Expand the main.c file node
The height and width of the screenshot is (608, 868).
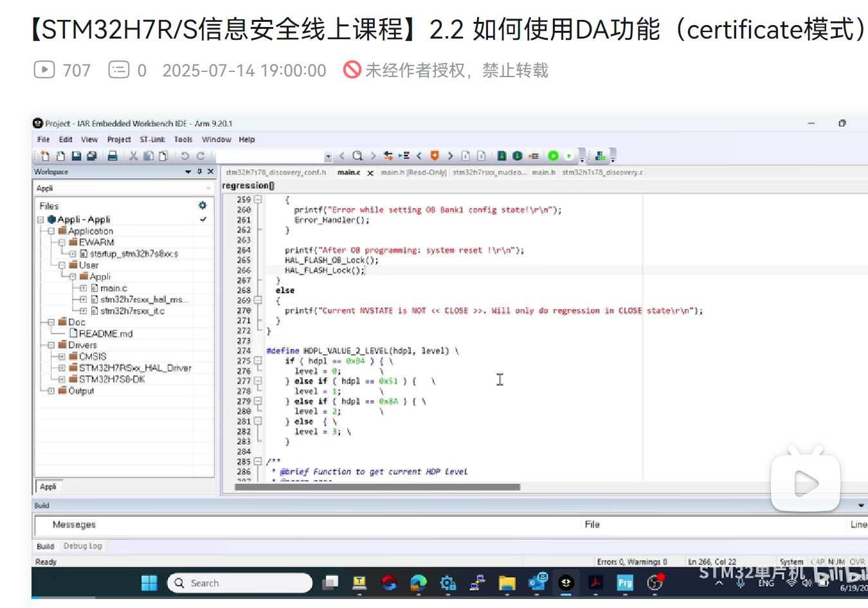tap(83, 289)
